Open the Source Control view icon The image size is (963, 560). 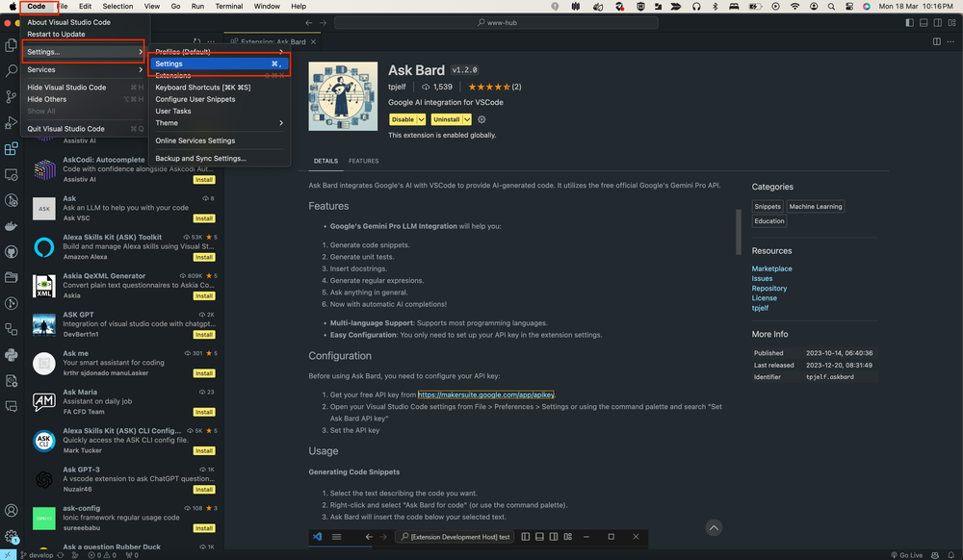12,97
